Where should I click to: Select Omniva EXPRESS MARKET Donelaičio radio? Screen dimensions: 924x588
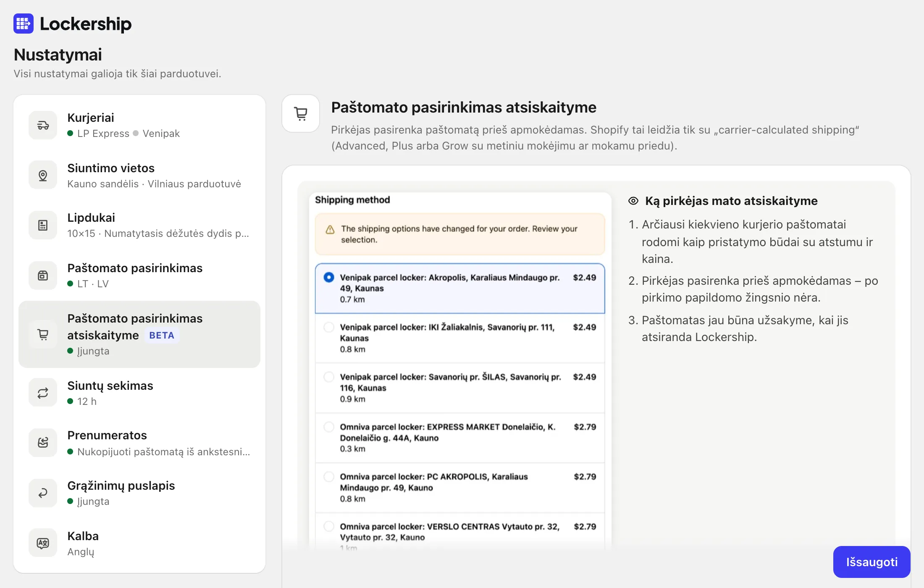329,427
